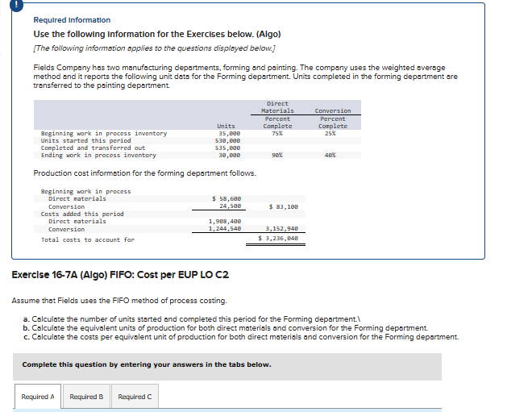The image size is (532, 412).
Task: Click requirement a about units started
Action: [x=192, y=319]
